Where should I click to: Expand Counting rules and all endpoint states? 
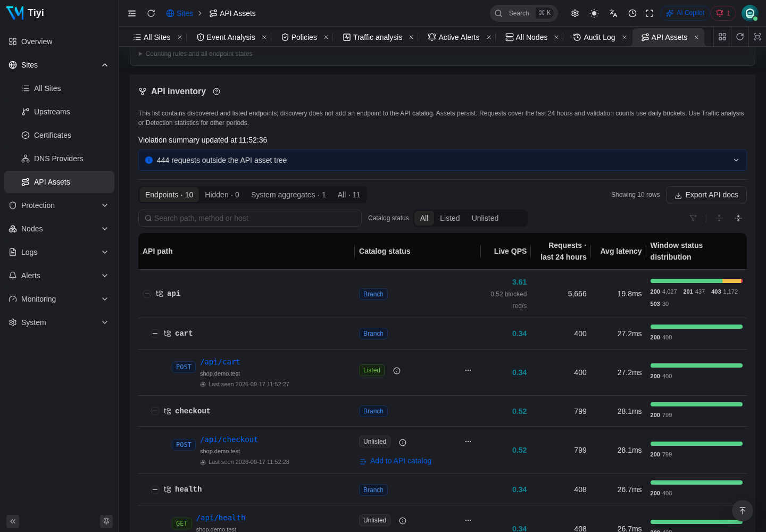195,54
